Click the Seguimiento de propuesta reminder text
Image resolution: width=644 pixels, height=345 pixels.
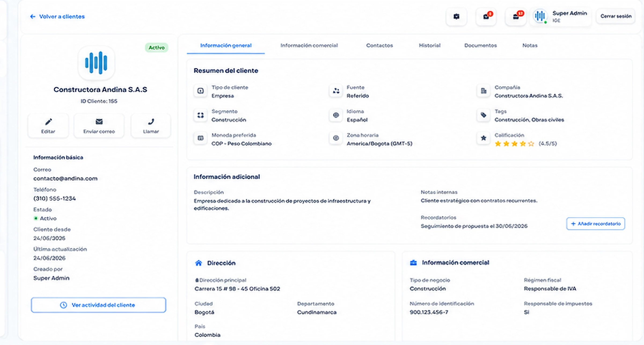[x=474, y=226]
